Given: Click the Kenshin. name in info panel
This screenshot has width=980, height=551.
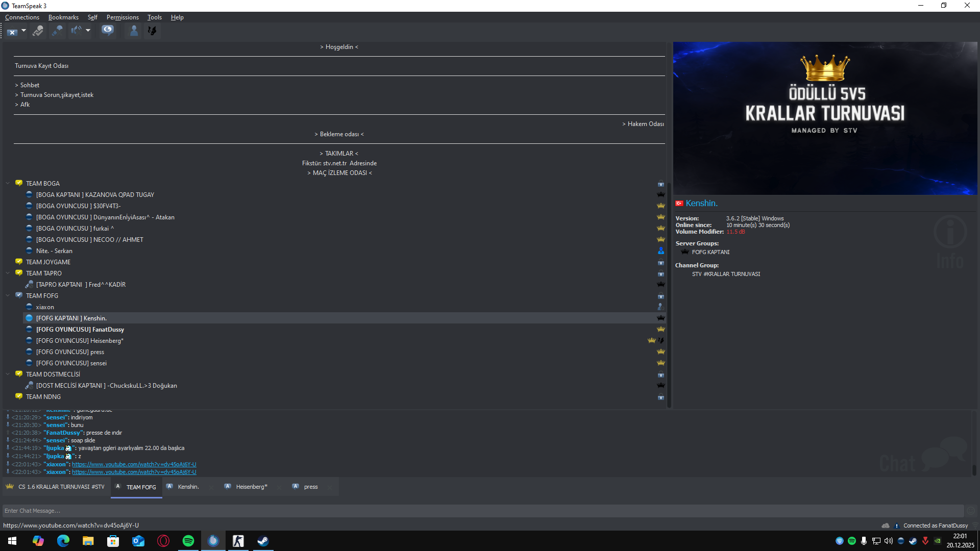Looking at the screenshot, I should pyautogui.click(x=702, y=203).
